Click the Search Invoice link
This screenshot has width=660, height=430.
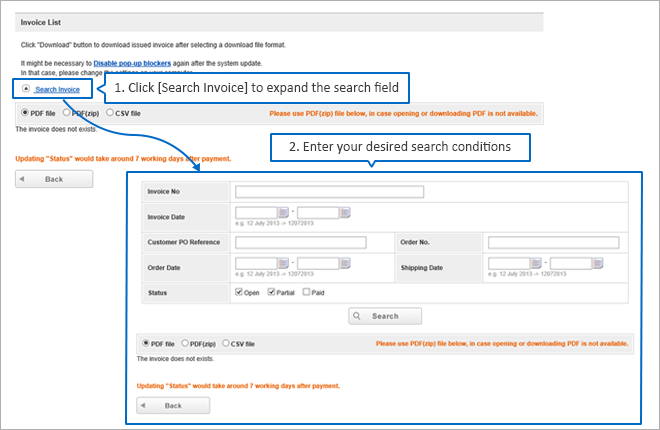click(x=56, y=89)
